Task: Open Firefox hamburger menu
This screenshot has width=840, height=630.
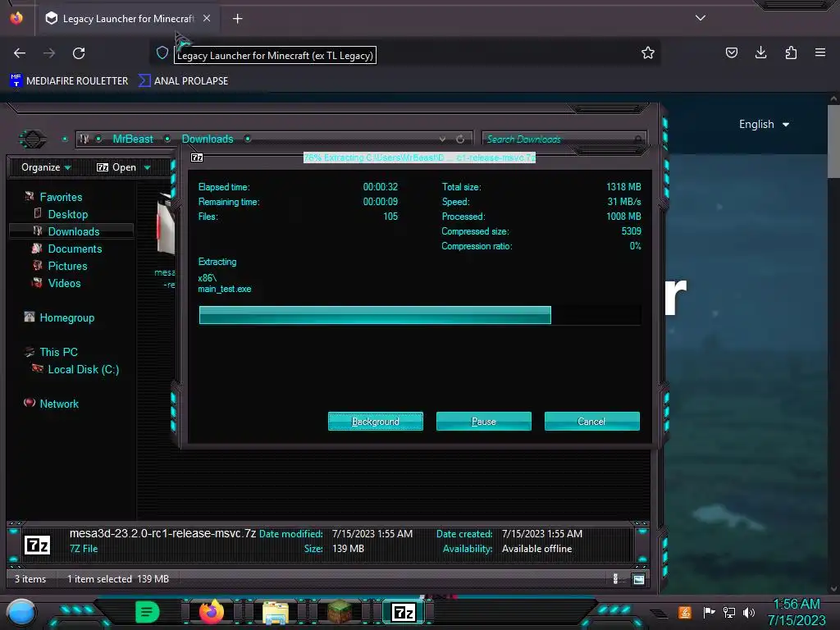Action: (820, 52)
